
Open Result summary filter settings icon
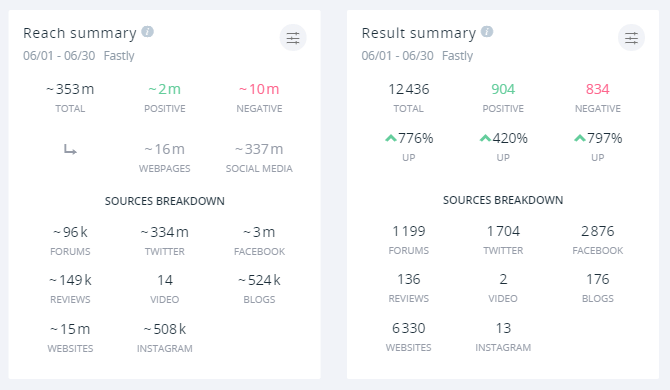click(x=631, y=38)
